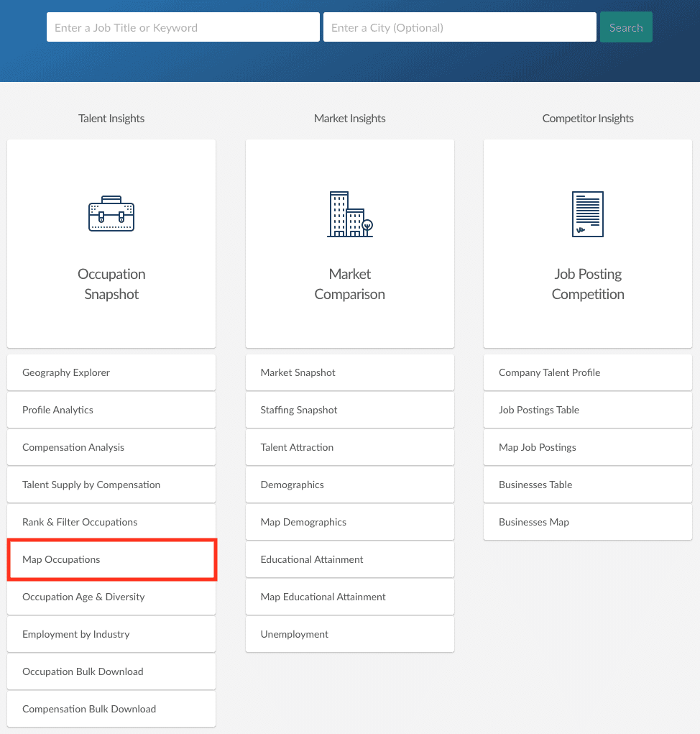Open Talent Supply by Compensation
This screenshot has width=700, height=734.
pyautogui.click(x=111, y=485)
